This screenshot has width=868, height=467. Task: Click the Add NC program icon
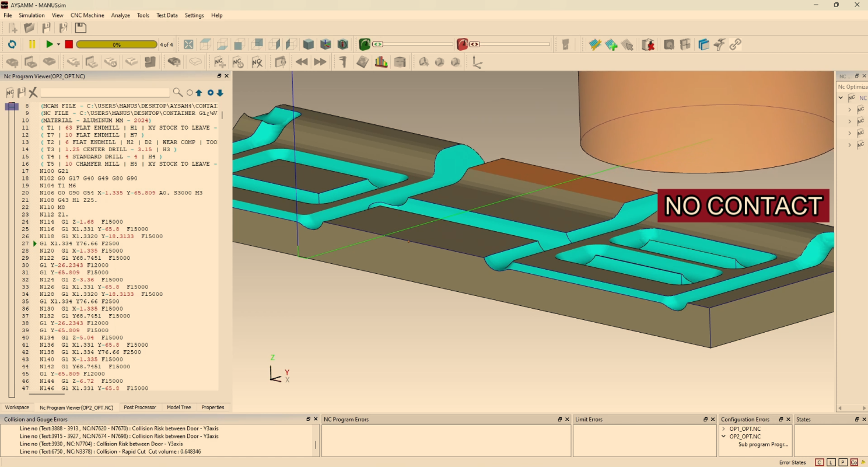[220, 62]
